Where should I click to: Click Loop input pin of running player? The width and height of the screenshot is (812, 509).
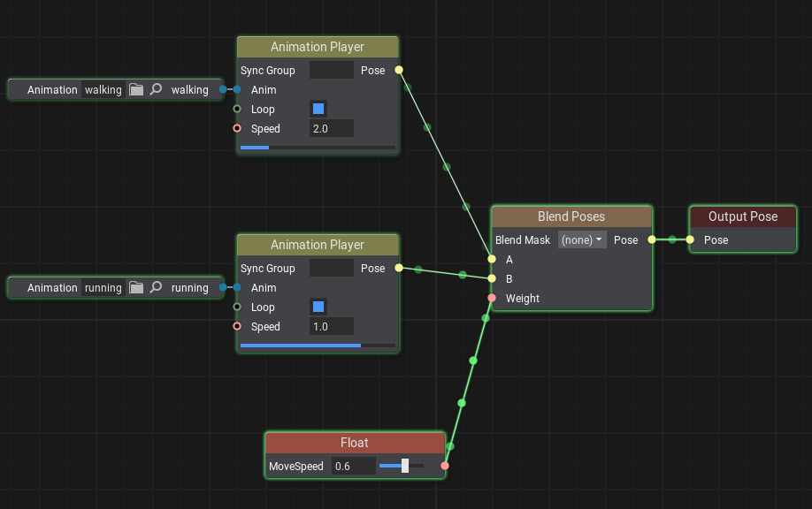237,307
